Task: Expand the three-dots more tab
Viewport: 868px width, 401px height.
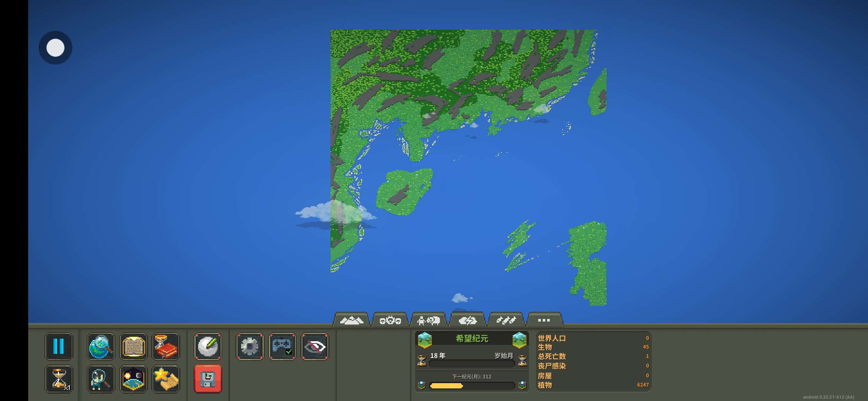Action: [x=544, y=320]
